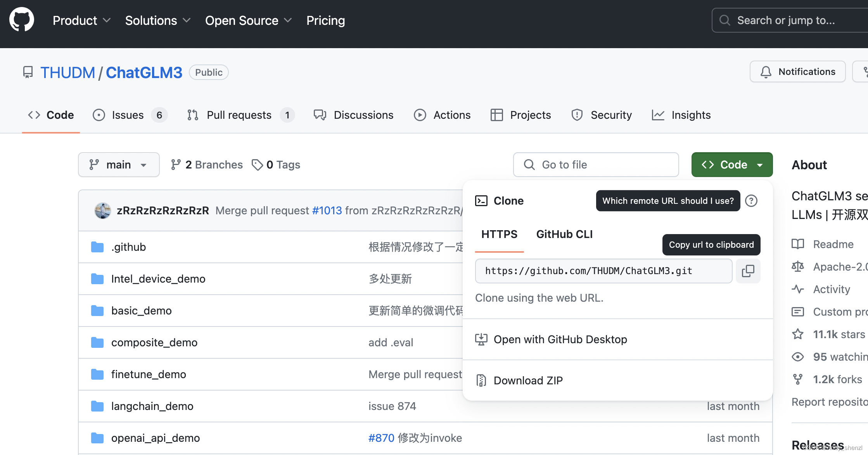
Task: Click the Notifications bell button
Action: click(797, 71)
